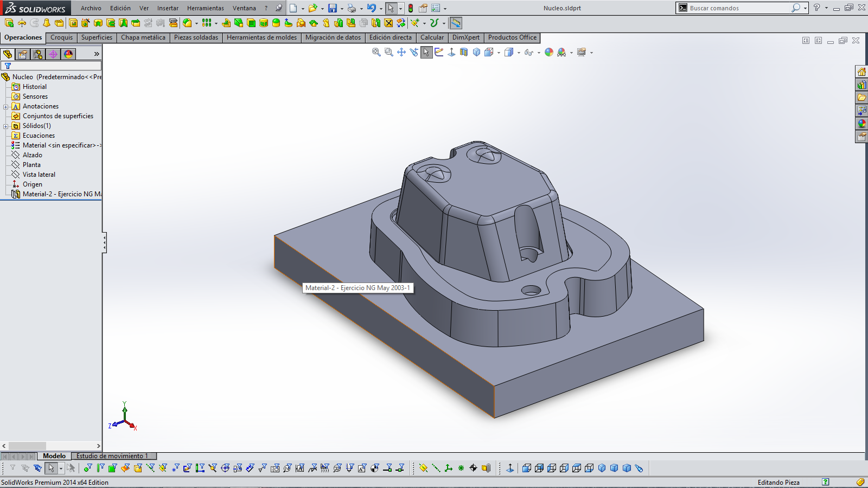The image size is (868, 488).
Task: Open the Fillet dropdown arrow
Action: tap(196, 23)
